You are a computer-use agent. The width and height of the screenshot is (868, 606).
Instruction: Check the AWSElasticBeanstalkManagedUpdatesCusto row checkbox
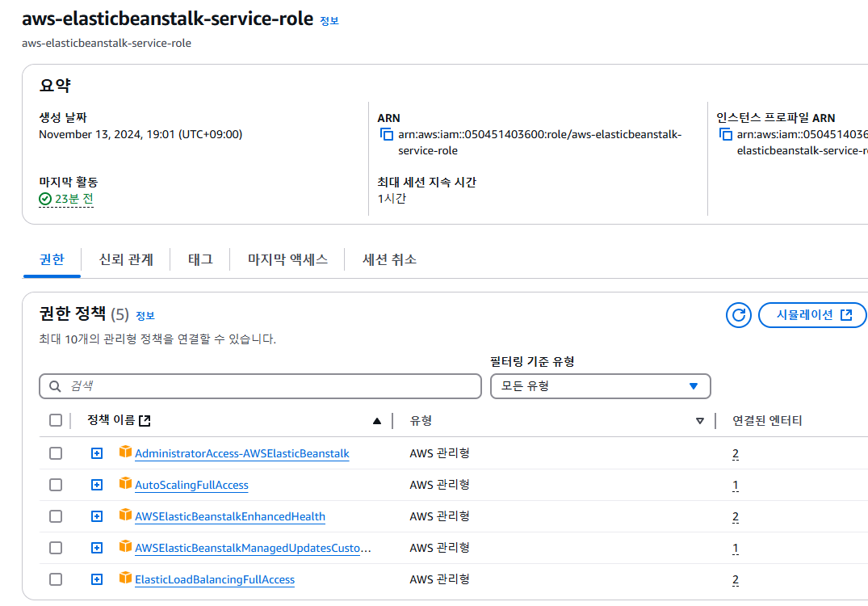[56, 549]
